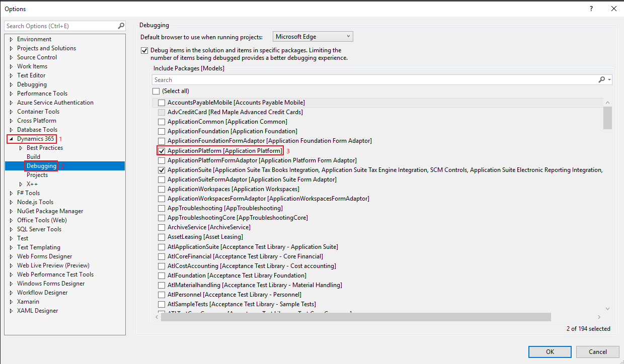Toggle the (Select all) checkbox

156,91
